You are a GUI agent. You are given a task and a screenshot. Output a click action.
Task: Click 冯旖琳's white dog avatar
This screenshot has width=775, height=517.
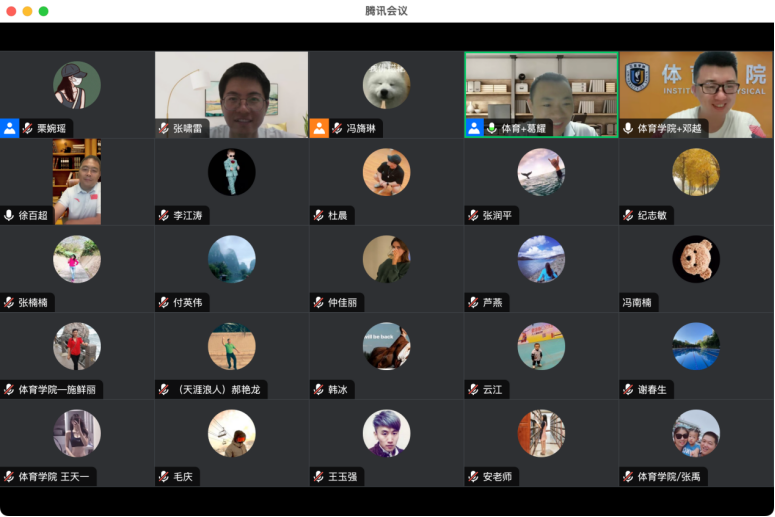(x=386, y=85)
